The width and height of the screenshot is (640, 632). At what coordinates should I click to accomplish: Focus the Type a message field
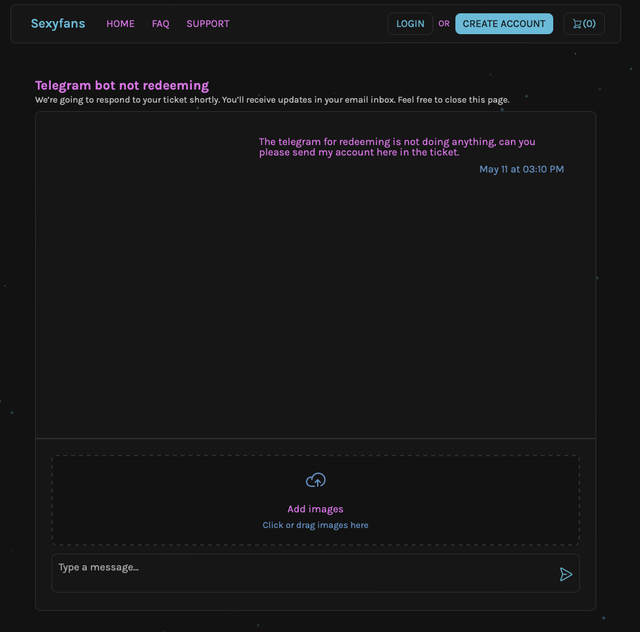316,573
